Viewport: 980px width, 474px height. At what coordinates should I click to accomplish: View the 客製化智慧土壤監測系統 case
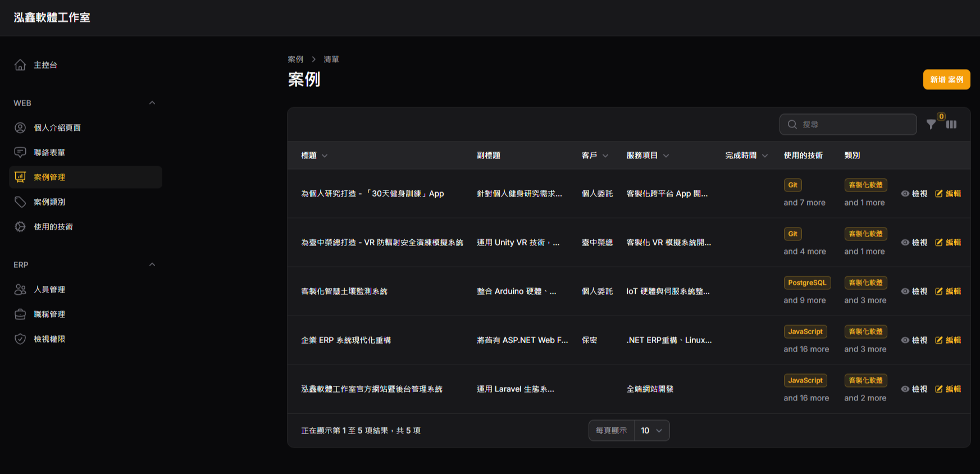[x=914, y=291]
